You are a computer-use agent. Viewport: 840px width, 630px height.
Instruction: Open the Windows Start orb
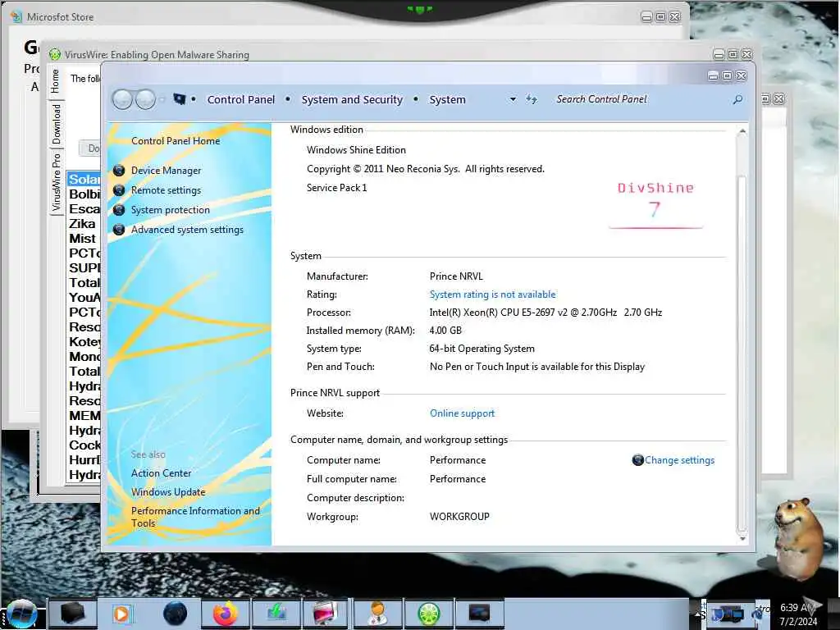click(x=21, y=614)
